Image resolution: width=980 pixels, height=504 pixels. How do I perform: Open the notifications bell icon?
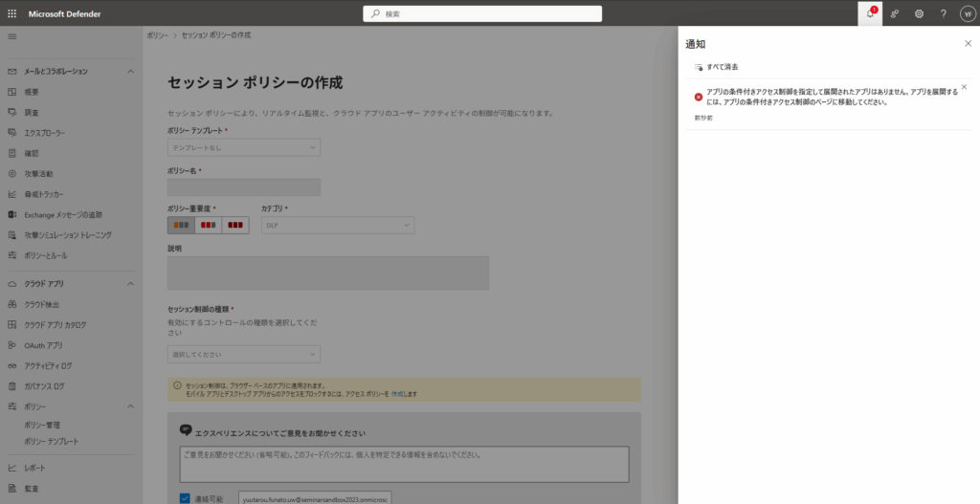pos(869,13)
